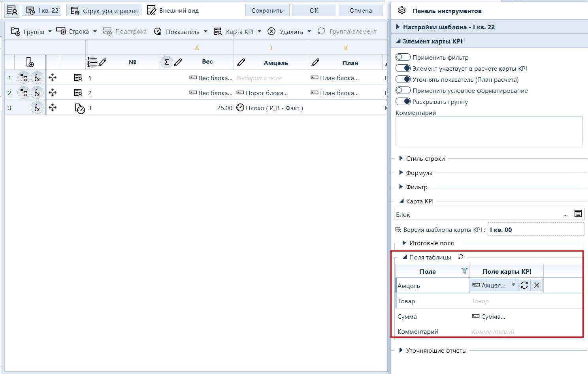Click the hierarchy icon in row 2
The width and height of the screenshot is (588, 374).
pyautogui.click(x=24, y=93)
